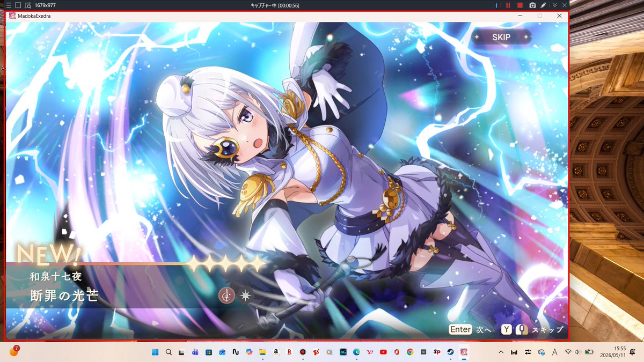Open File Explorer from the taskbar

pyautogui.click(x=263, y=352)
